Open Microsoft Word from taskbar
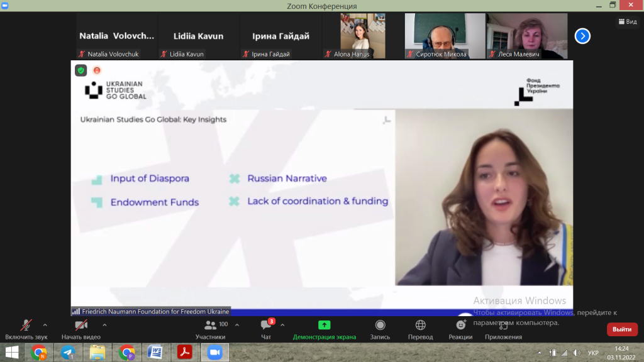The width and height of the screenshot is (644, 362). [x=156, y=353]
